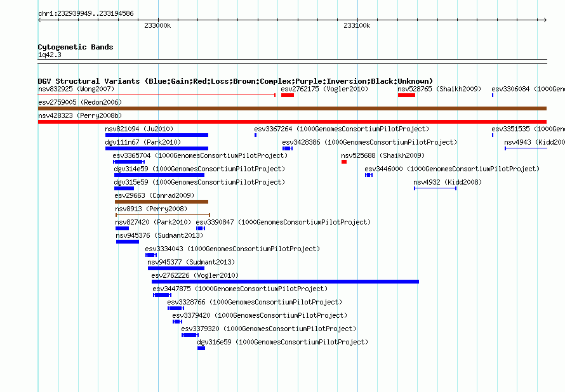The image size is (565, 392).
Task: Click the 1q42.3 cytogenetic band label
Action: [50, 55]
